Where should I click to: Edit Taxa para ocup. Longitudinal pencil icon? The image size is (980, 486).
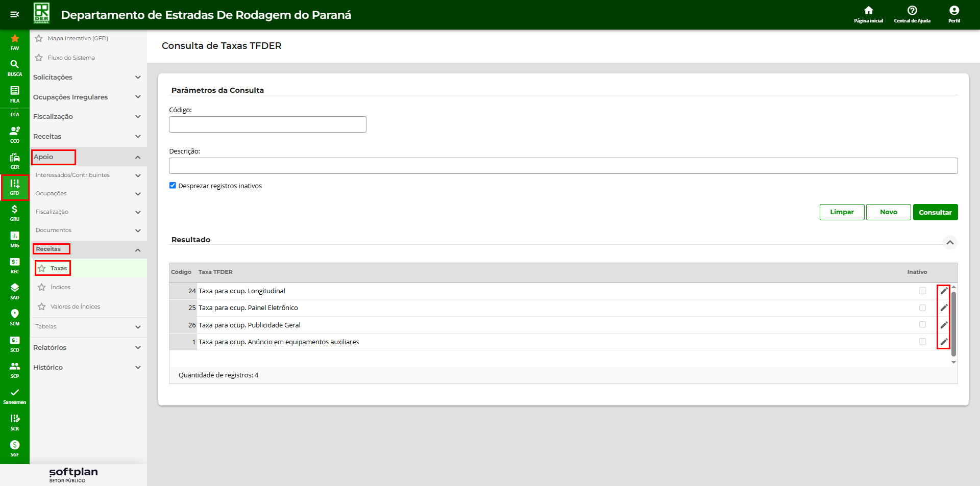point(944,291)
